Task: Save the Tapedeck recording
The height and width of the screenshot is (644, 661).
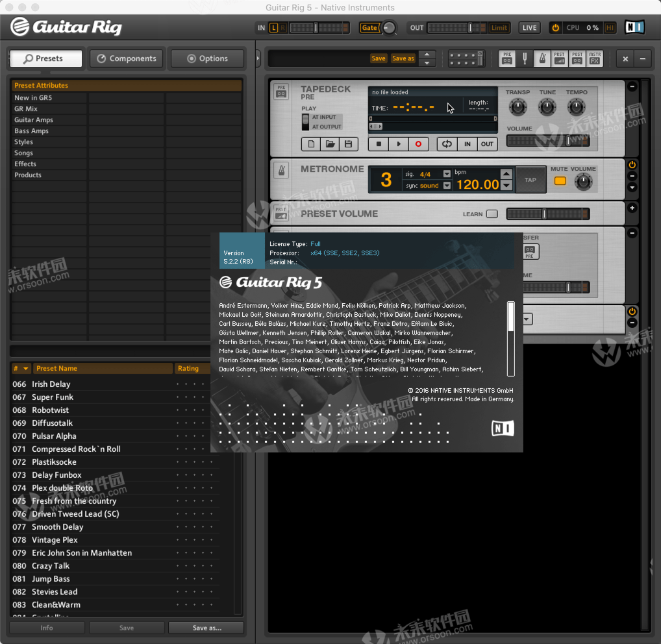Action: [349, 144]
